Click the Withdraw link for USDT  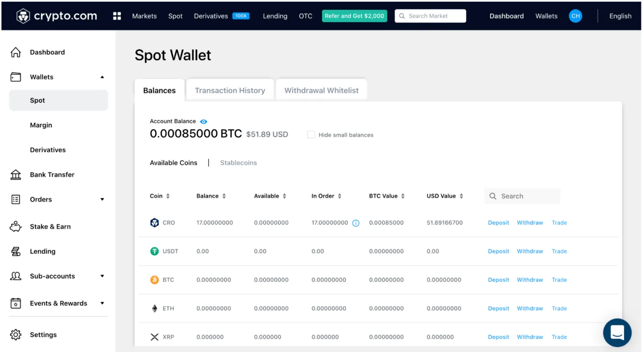point(530,251)
